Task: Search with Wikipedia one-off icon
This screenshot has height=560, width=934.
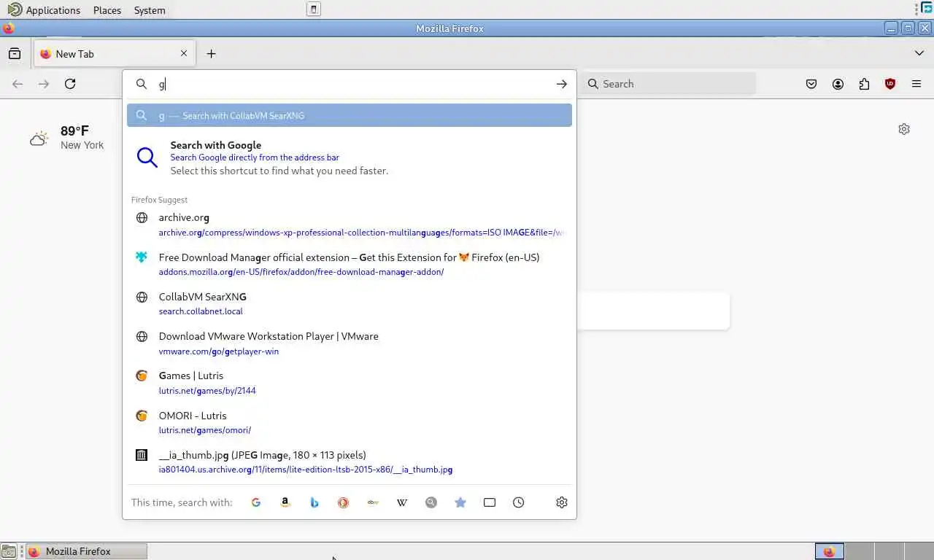Action: pos(402,502)
